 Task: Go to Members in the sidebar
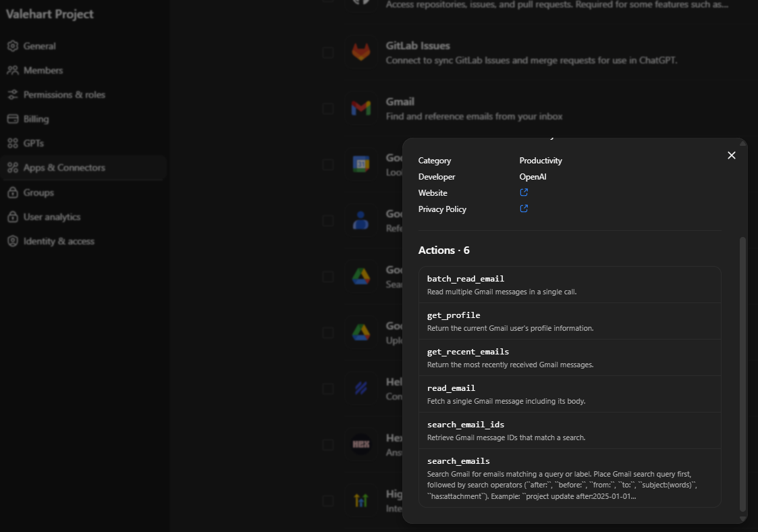tap(43, 70)
